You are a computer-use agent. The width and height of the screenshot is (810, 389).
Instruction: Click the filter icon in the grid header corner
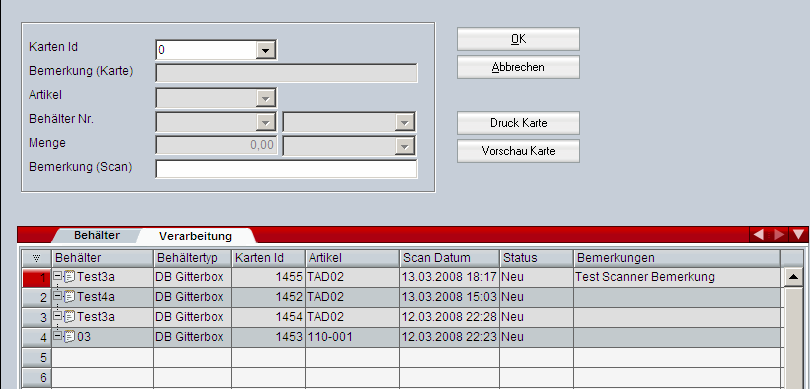(x=37, y=258)
